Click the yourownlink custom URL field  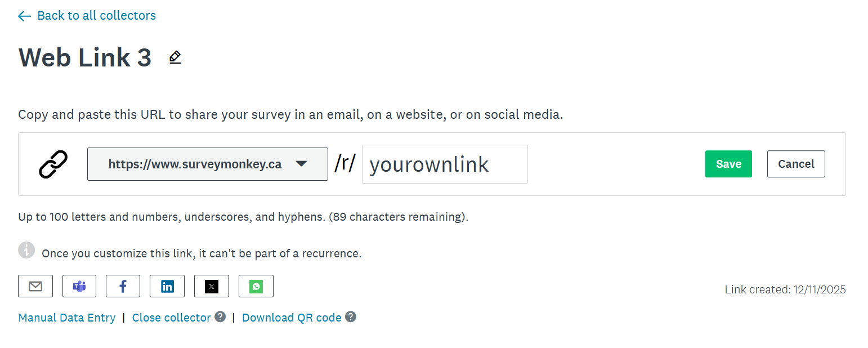(x=445, y=164)
